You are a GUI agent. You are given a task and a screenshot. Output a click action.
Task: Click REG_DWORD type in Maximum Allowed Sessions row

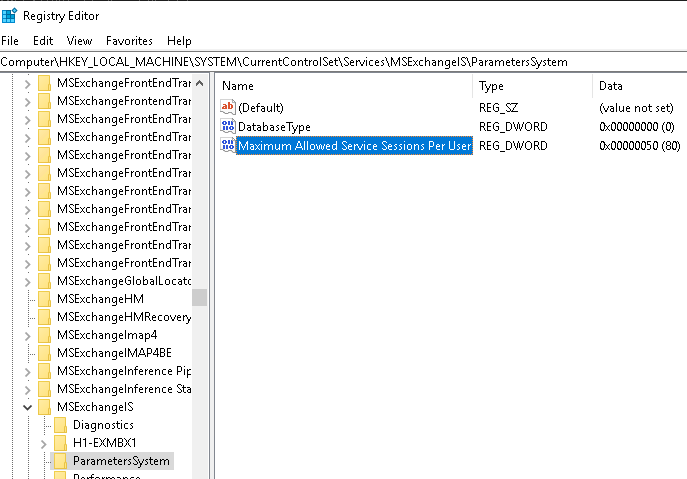coord(513,145)
